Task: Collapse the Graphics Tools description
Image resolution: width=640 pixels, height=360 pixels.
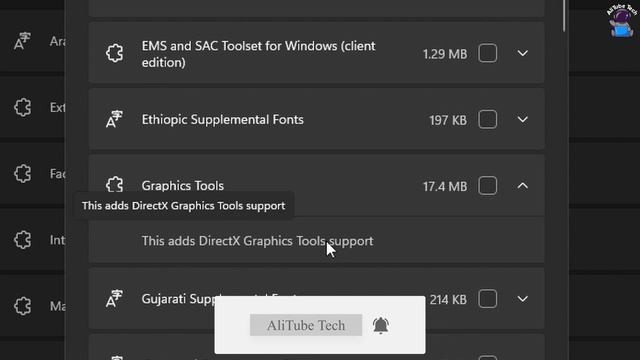Action: (522, 186)
